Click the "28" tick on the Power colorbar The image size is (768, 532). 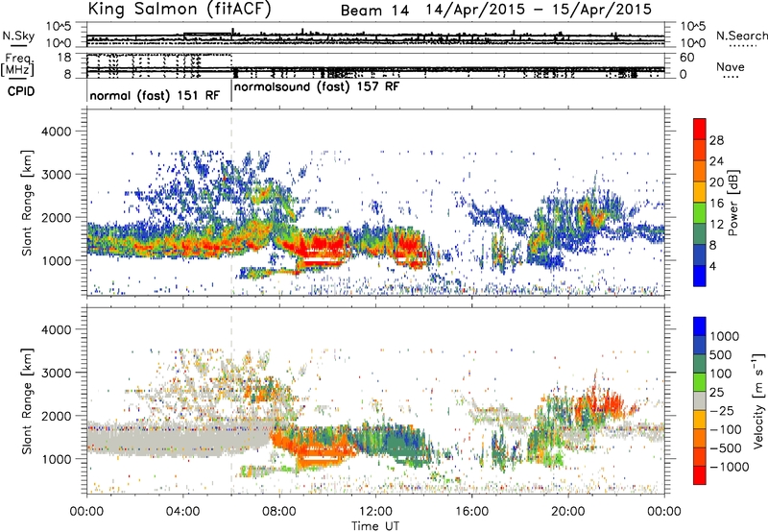click(x=716, y=140)
